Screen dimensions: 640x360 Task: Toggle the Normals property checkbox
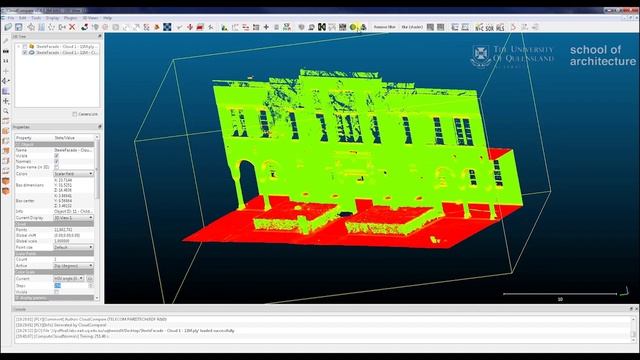(56, 161)
